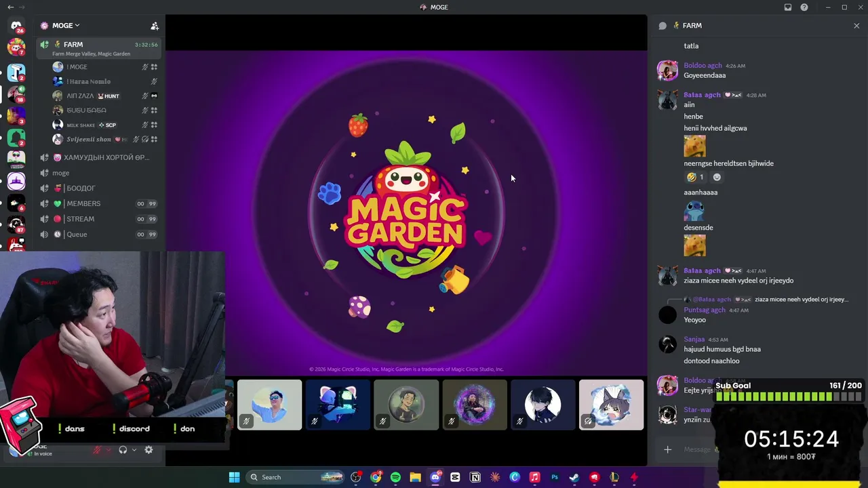The height and width of the screenshot is (488, 868).
Task: Open CapCut from taskbar
Action: click(455, 477)
